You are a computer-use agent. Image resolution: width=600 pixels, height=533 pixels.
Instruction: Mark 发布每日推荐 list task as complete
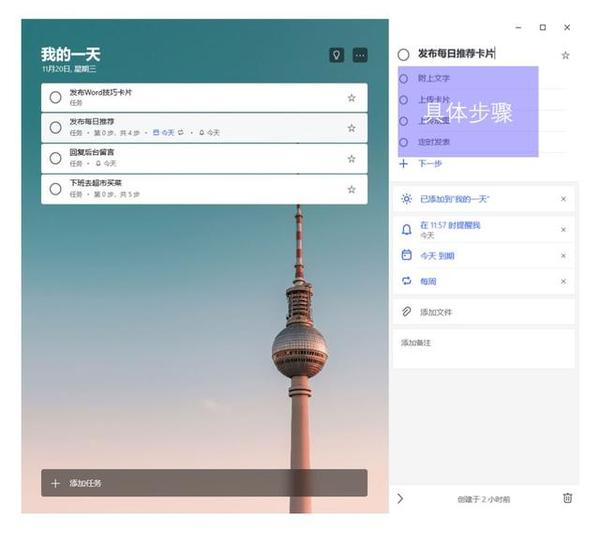(55, 127)
